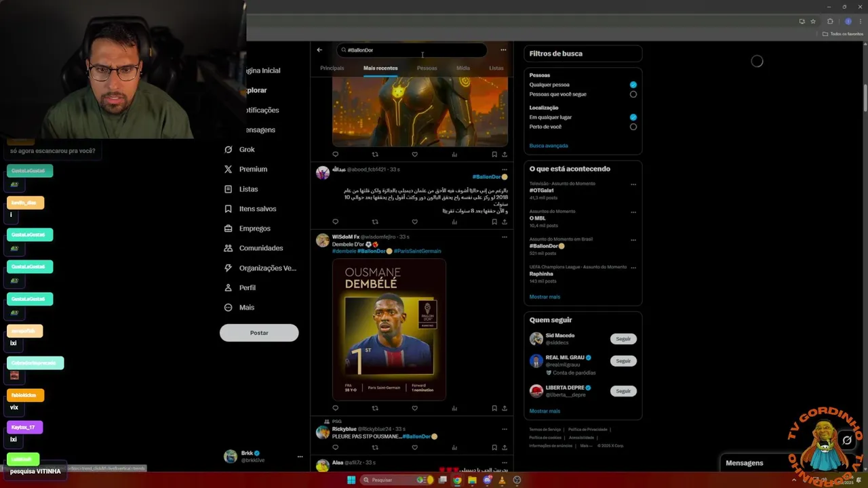Repost the WiSdoM Fx Dembélé tweet
Screen dimensions: 868x488
[375, 408]
